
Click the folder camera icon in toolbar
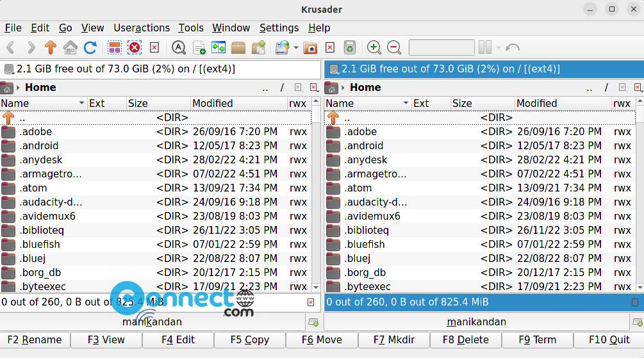click(311, 47)
